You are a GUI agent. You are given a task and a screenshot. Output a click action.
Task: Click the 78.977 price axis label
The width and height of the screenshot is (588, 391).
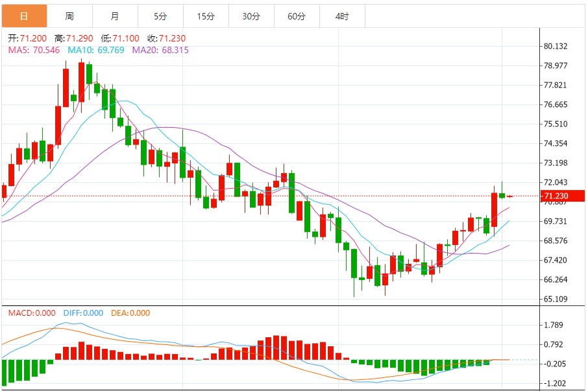556,65
